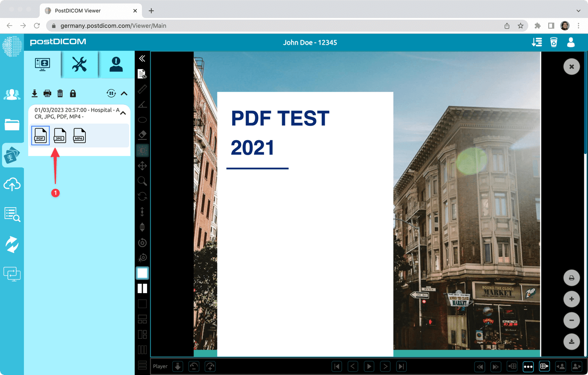The height and width of the screenshot is (375, 588).
Task: Select the zoom magnifier tool
Action: pyautogui.click(x=142, y=181)
